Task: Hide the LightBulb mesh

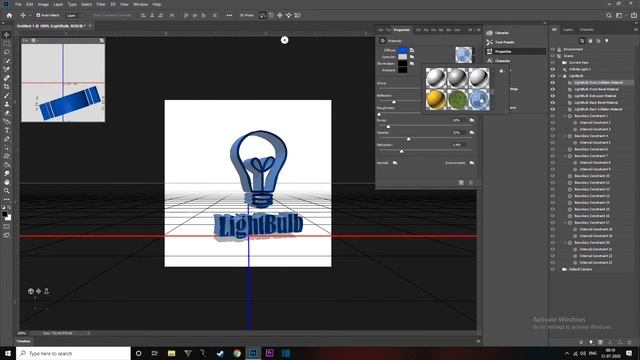Action: click(x=553, y=76)
